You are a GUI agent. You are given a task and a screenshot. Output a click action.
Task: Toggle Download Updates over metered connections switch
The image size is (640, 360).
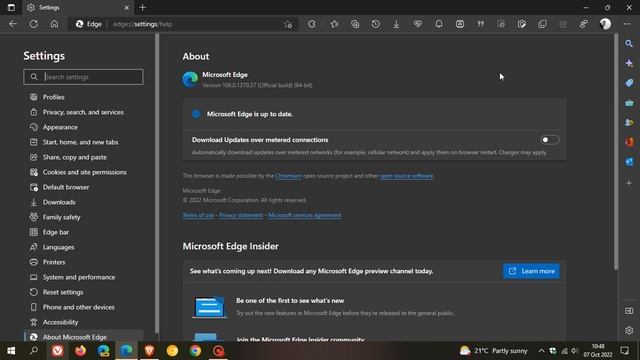(549, 140)
